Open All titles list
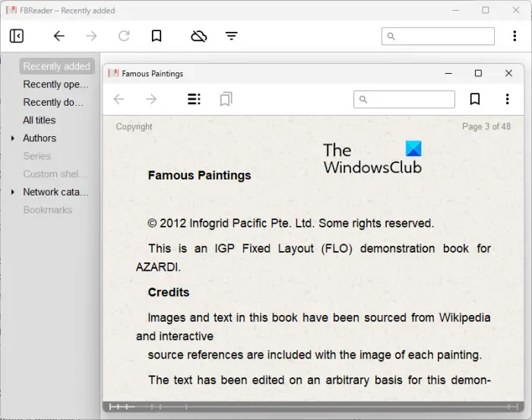The width and height of the screenshot is (532, 420). pyautogui.click(x=39, y=120)
